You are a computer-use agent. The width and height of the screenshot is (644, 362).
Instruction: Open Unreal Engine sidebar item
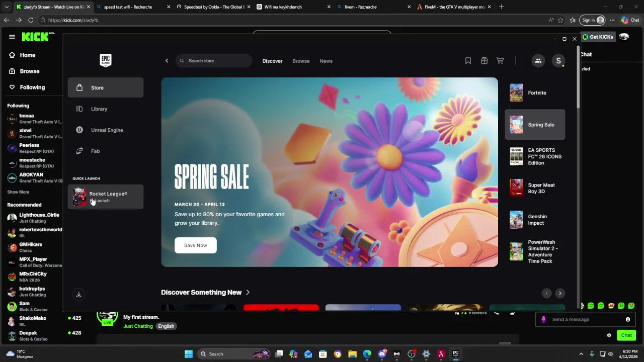point(106,130)
